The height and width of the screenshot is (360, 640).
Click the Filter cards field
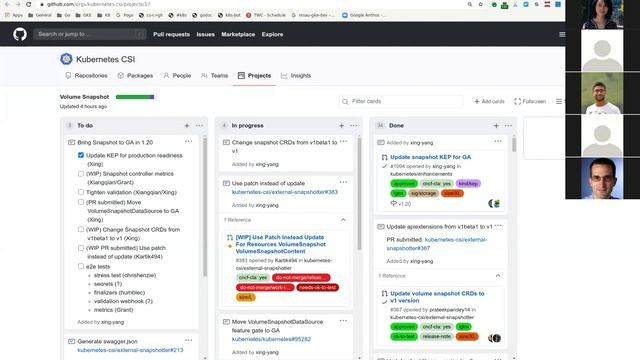point(401,101)
